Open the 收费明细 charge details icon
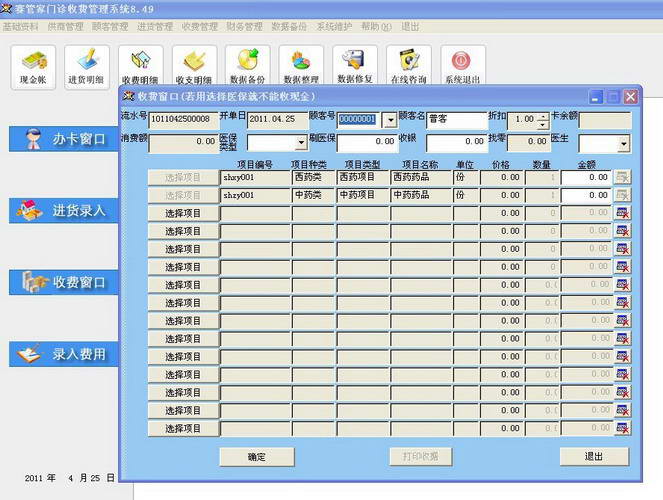 [x=140, y=67]
